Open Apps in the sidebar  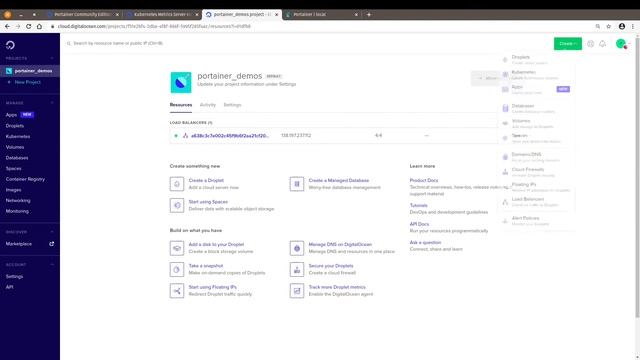pos(11,115)
